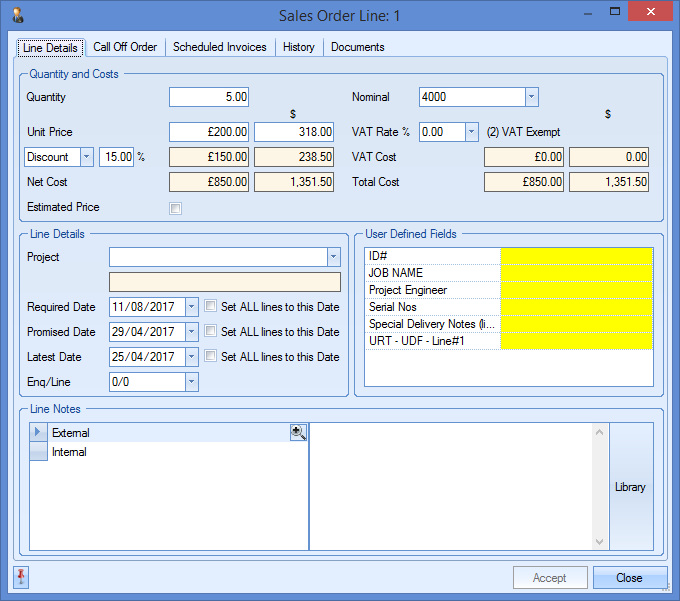Click the magnifier icon in External notes row

coord(298,432)
